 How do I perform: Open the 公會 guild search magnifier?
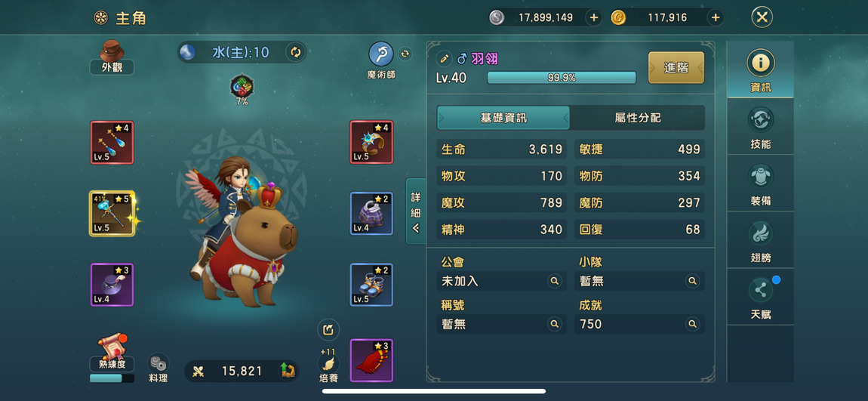(x=554, y=281)
